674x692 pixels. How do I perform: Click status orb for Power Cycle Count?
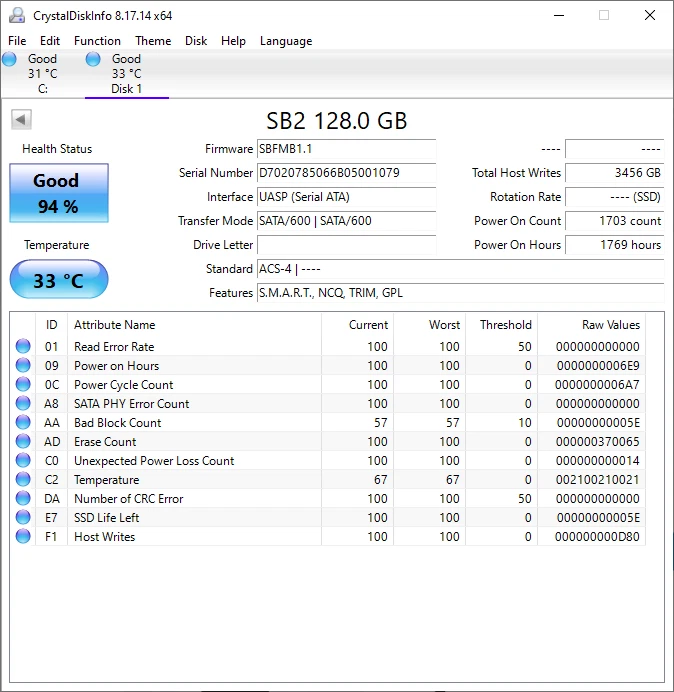23,384
